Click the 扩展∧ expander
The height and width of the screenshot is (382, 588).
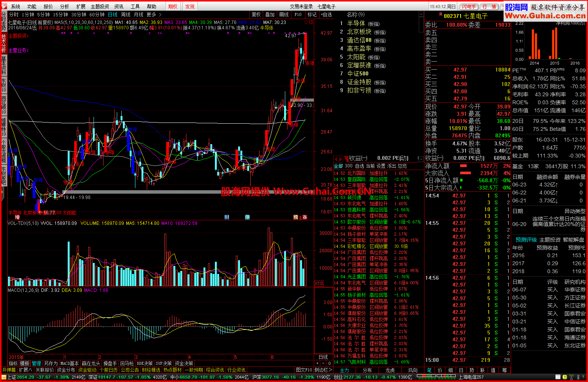pos(25,370)
